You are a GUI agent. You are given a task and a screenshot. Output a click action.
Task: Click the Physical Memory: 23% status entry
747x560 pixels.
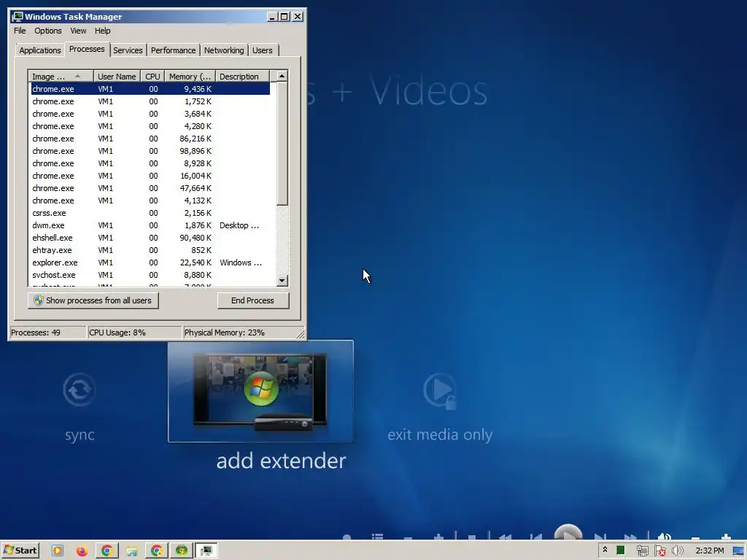coord(239,332)
